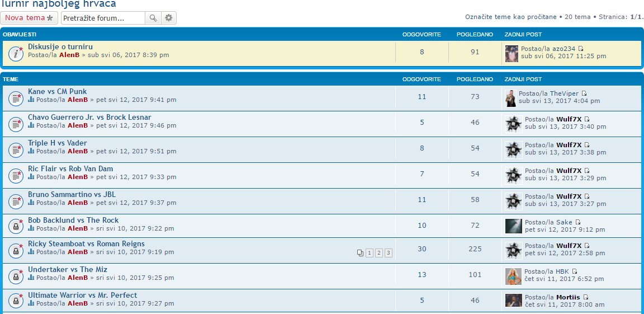This screenshot has height=314, width=644.
Task: Open Undertaker vs The Miz topic
Action: pyautogui.click(x=67, y=270)
